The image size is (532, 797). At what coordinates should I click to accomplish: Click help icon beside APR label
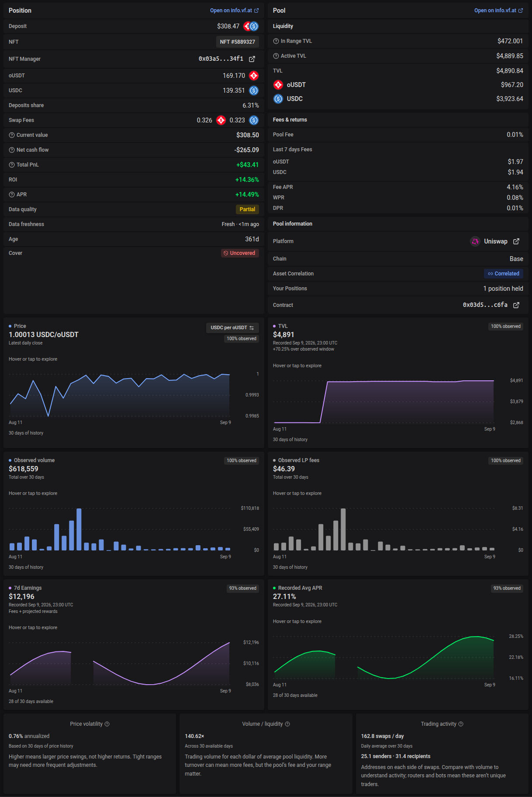click(12, 195)
